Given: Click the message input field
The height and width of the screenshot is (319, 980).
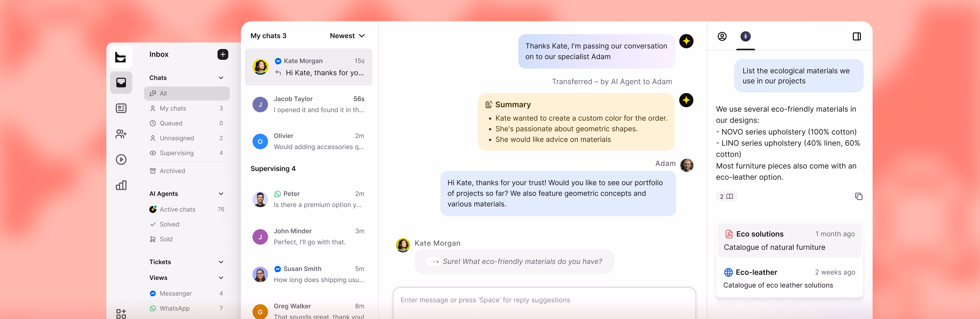Looking at the screenshot, I should 544,303.
